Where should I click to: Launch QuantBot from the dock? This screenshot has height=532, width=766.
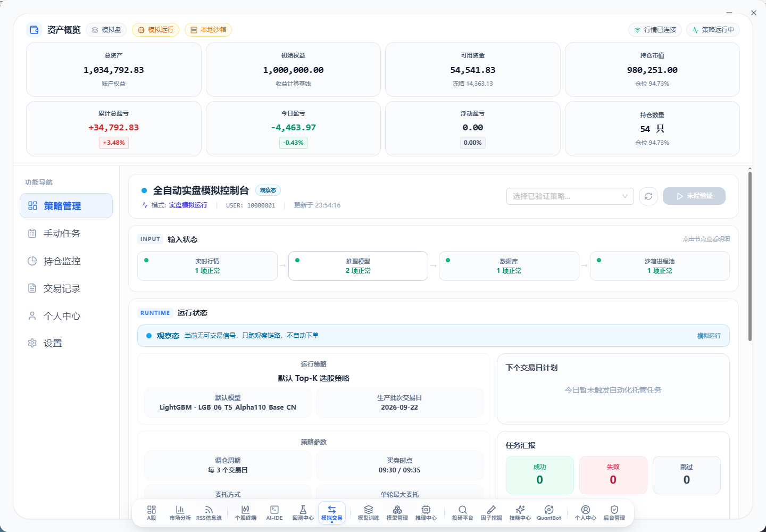pos(549,513)
